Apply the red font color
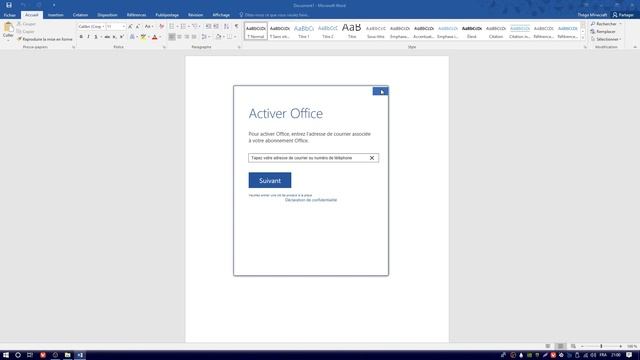 155,37
